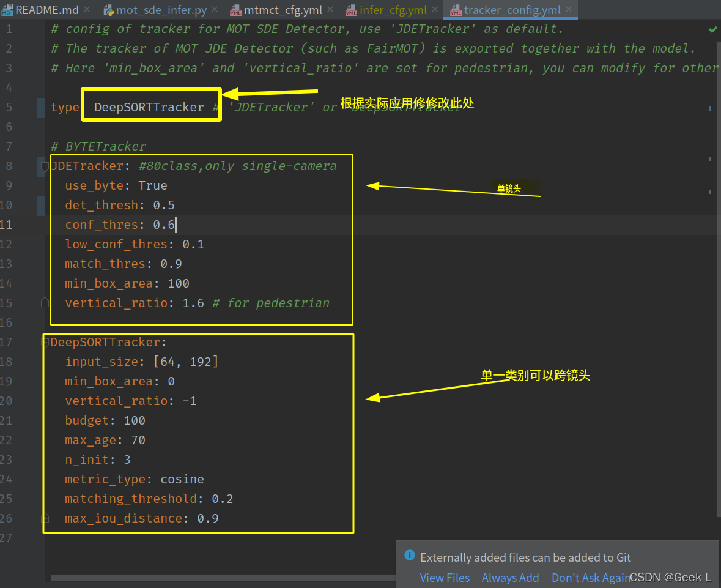Click fold end marker at vertical_ratio line 15
This screenshot has width=721, height=588.
tap(45, 302)
